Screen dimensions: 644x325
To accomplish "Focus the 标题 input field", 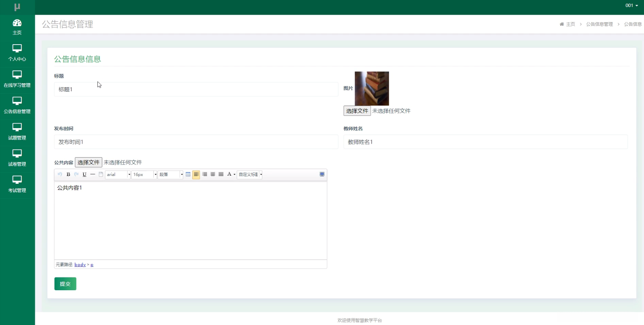I will (196, 89).
